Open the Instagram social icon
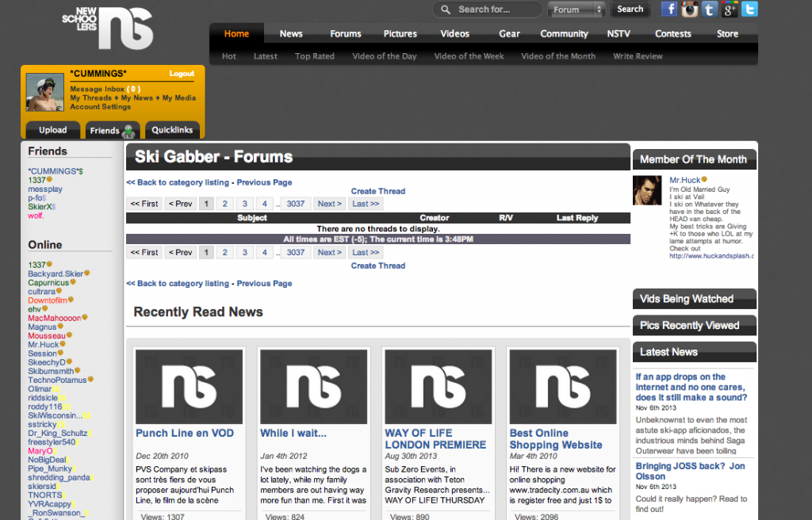Viewport: 812px width, 520px height. coord(690,10)
